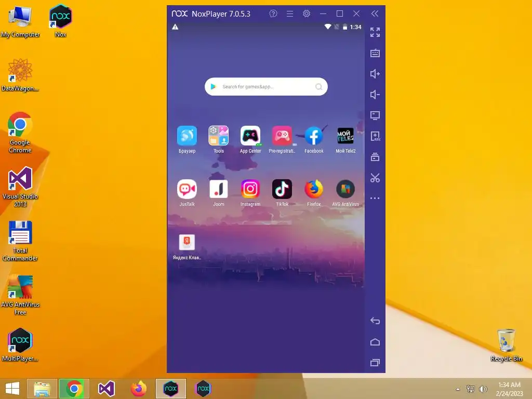
Task: Click the NoxPlayer fullscreen icon
Action: [x=375, y=32]
